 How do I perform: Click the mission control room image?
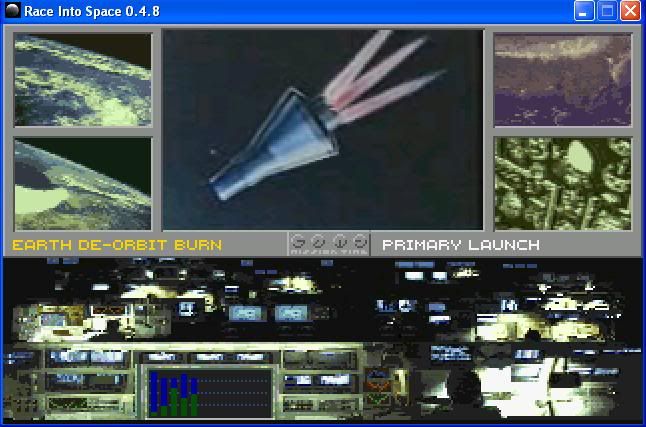(323, 339)
